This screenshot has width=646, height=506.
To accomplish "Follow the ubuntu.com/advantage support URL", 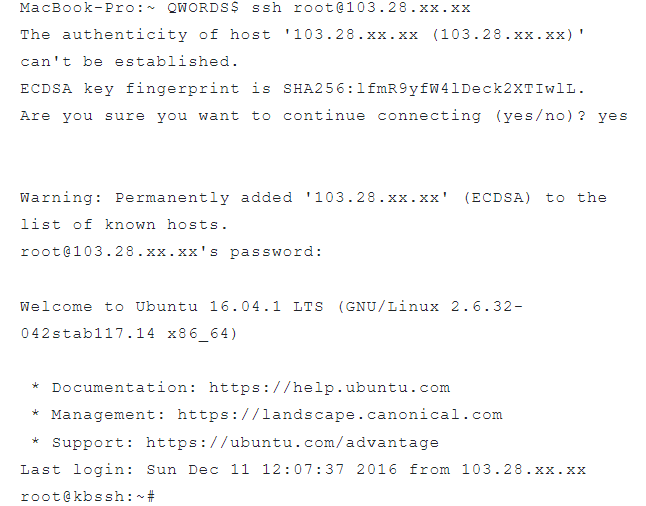I will (292, 442).
